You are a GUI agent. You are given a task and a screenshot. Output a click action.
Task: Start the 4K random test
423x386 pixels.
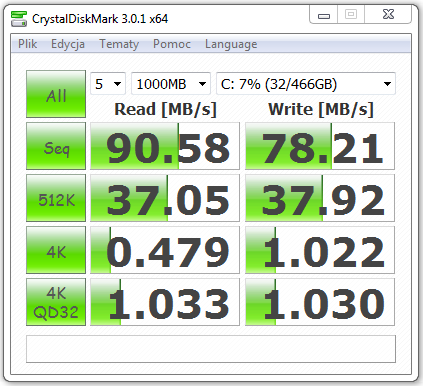point(56,250)
